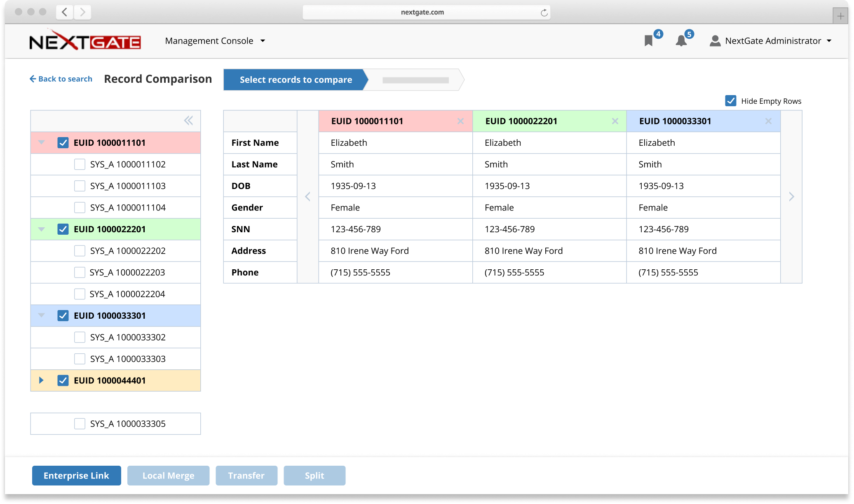Uncheck Hide Empty Rows
854x504 pixels.
tap(731, 101)
